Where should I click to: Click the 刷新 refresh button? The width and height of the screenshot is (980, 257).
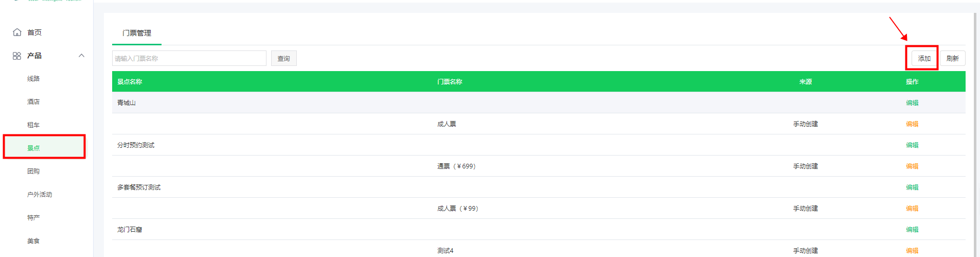point(952,58)
